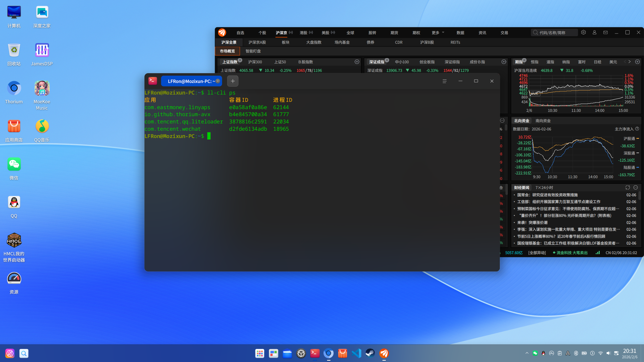Viewport: 644px width, 362px height.
Task: Open more options in 财经要闻 panel
Action: (636, 188)
